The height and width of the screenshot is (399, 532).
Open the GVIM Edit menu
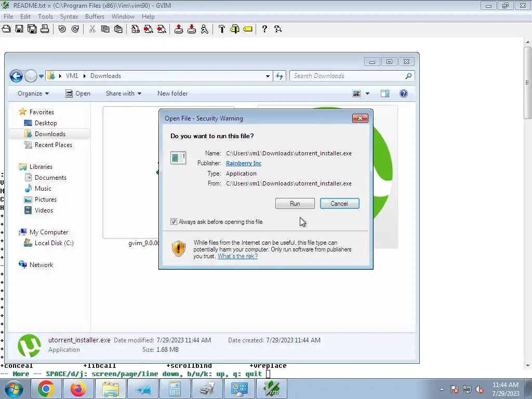(25, 17)
